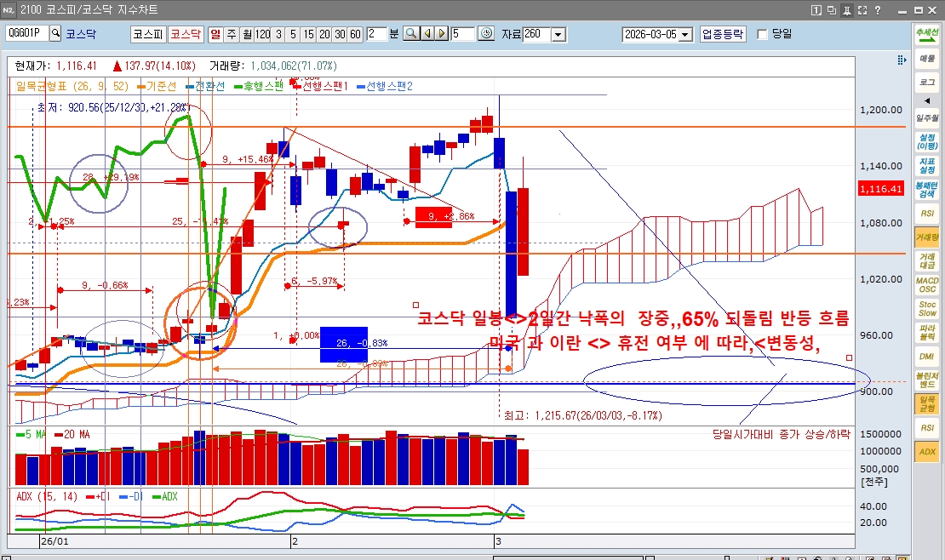Screen dimensions: 945x560
Task: Check the 당일 checkbox
Action: click(x=763, y=34)
